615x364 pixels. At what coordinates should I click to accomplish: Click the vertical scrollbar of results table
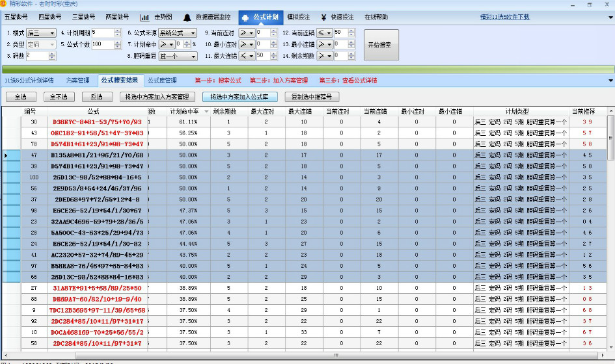tap(610, 195)
